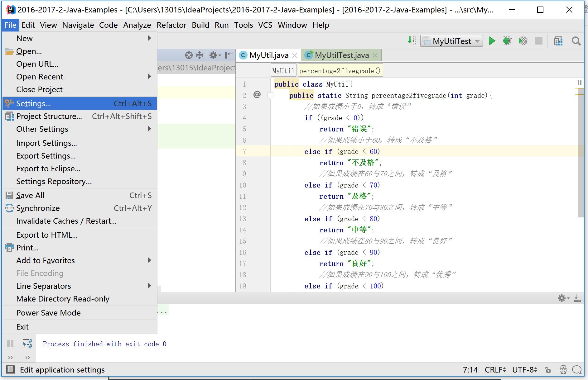Open project panel gear settings
This screenshot has height=380, width=588.
point(215,55)
